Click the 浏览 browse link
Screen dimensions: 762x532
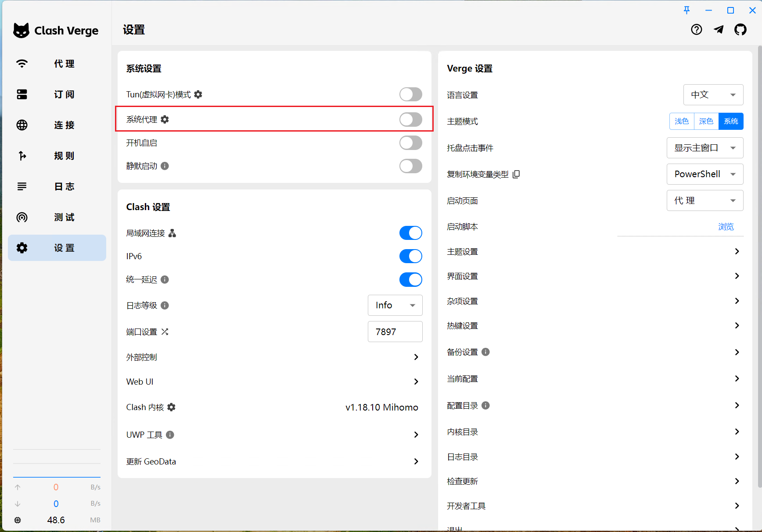pos(726,227)
